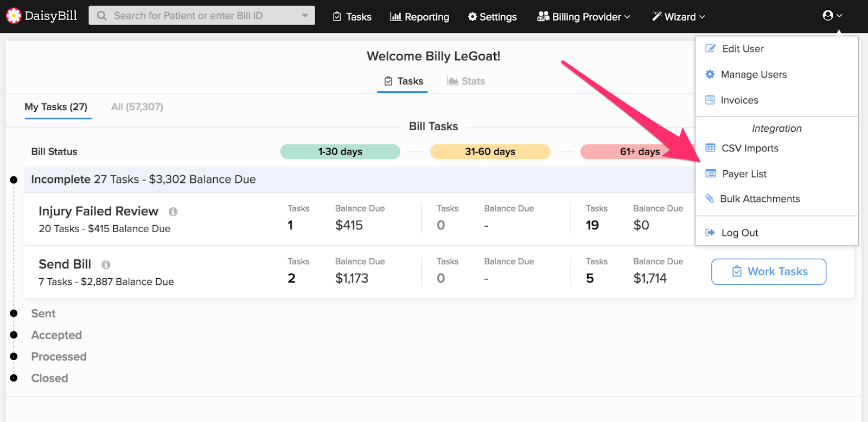Open the search box dropdown arrow
The width and height of the screenshot is (868, 422).
[x=305, y=16]
